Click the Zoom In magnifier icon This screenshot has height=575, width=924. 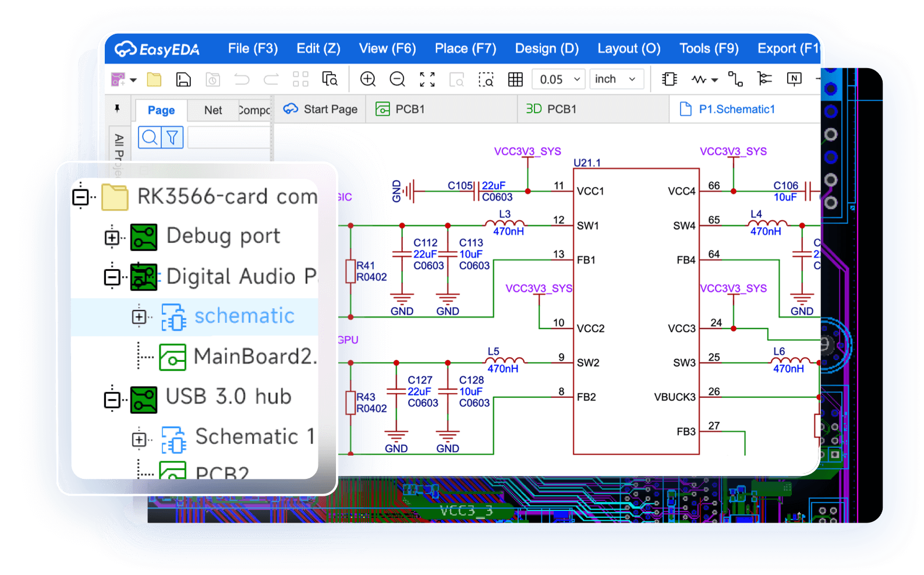[367, 79]
